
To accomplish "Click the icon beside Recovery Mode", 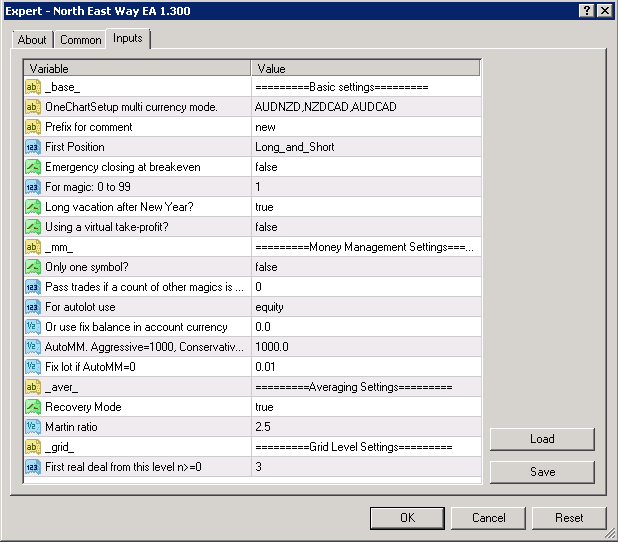I will pyautogui.click(x=33, y=407).
